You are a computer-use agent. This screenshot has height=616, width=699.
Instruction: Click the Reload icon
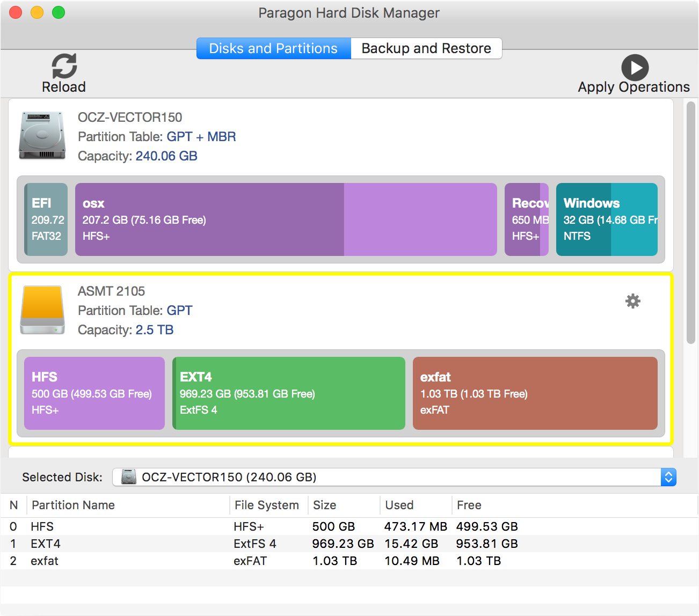point(64,66)
